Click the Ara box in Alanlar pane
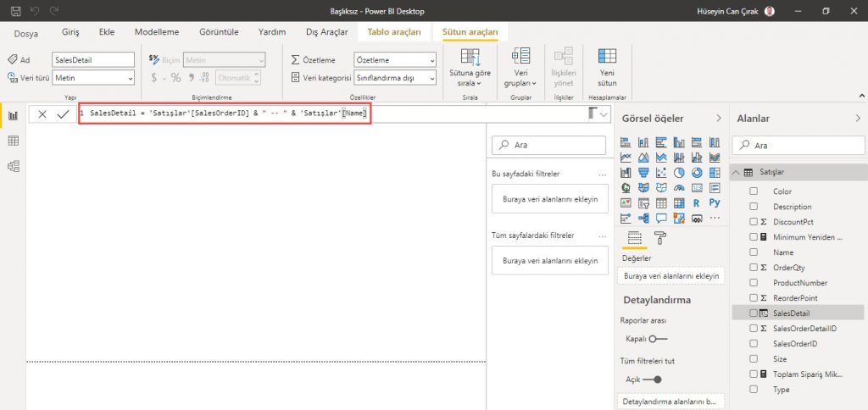This screenshot has height=410, width=868. tap(798, 146)
